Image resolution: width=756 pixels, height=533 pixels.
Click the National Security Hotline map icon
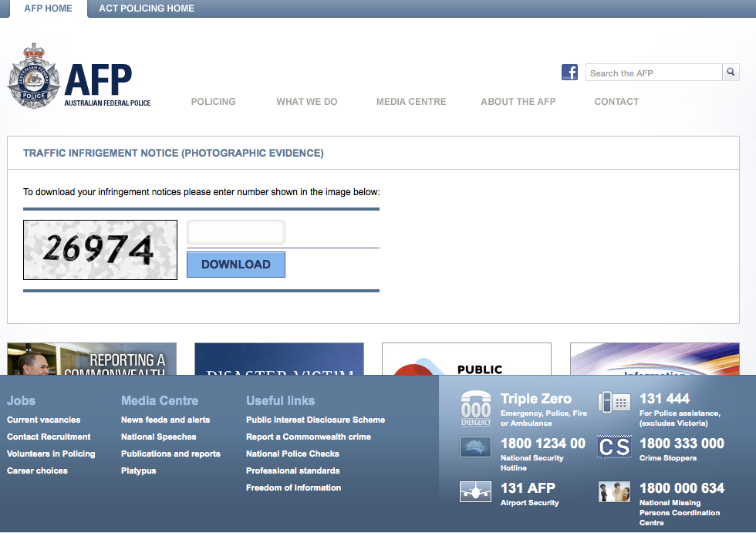pos(475,447)
